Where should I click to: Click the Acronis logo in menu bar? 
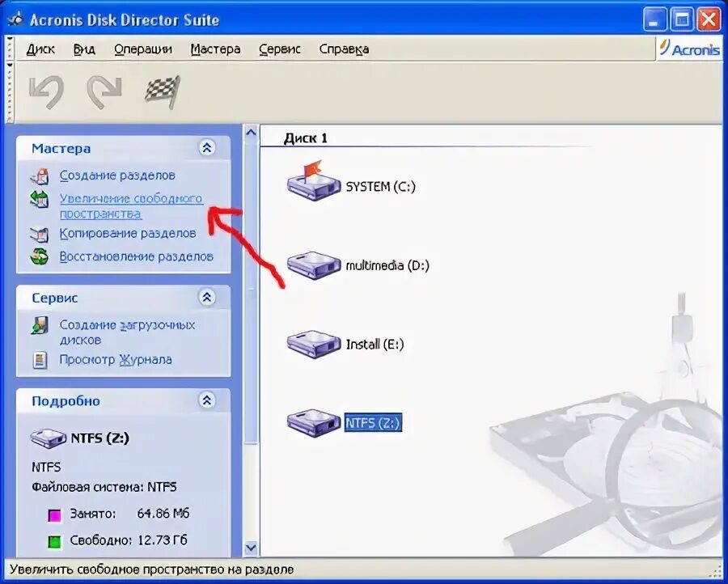point(690,49)
